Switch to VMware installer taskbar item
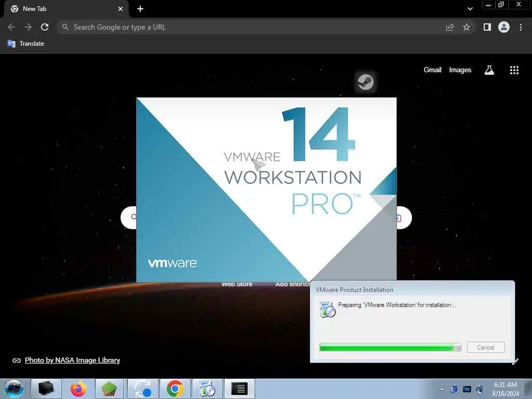Screen dimensions: 532x399 (x=207, y=389)
